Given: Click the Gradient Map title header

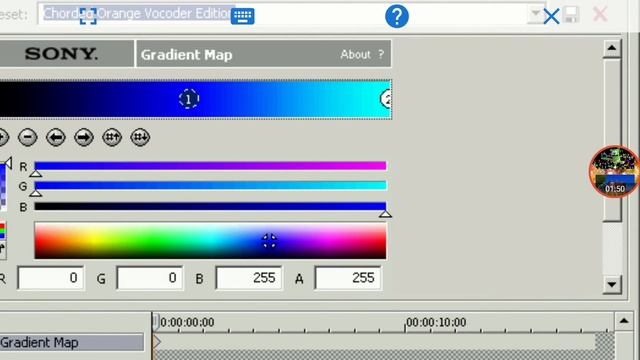Looking at the screenshot, I should point(187,55).
